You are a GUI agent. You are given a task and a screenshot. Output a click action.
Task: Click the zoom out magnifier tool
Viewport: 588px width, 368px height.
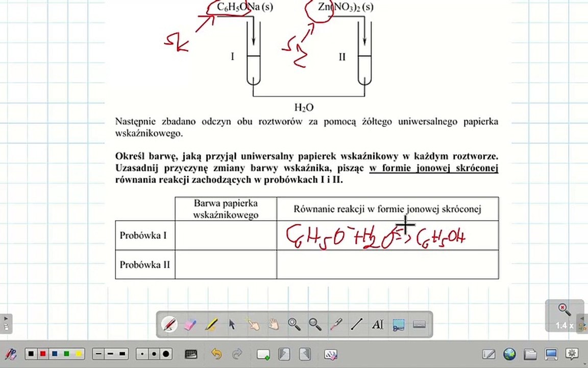tap(315, 324)
